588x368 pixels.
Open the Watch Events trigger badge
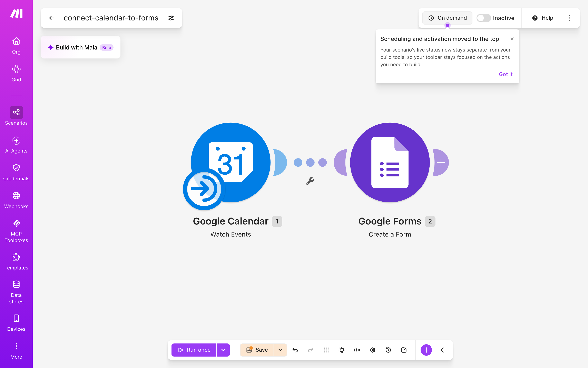[204, 189]
